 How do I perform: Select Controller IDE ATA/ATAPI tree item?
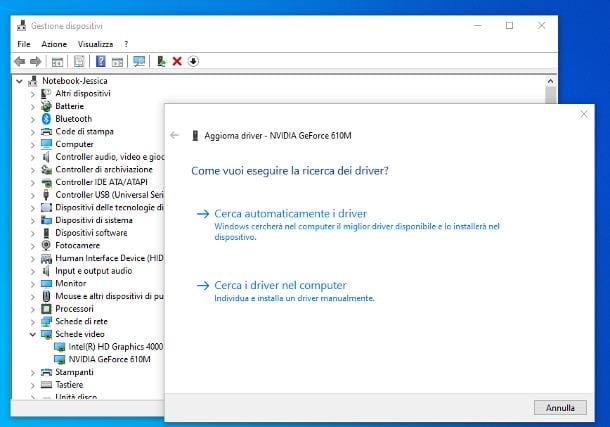101,182
